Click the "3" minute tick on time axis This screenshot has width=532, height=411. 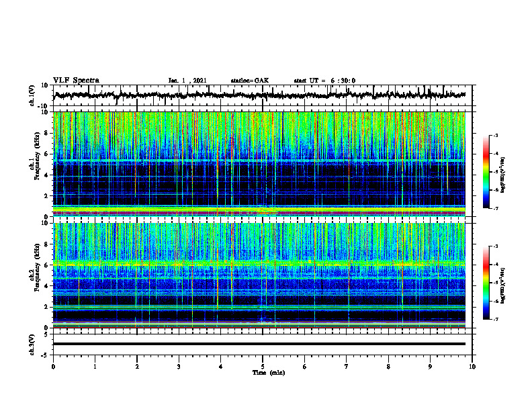click(179, 367)
